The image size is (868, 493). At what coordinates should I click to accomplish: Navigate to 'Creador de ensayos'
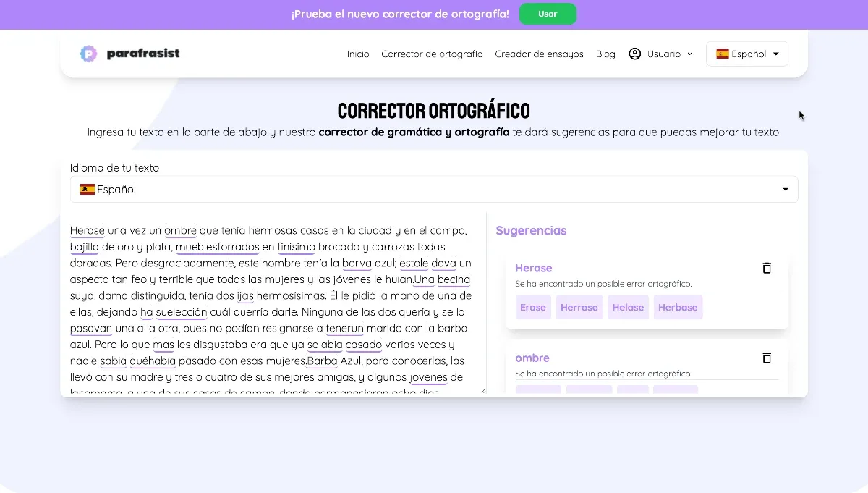tap(539, 54)
